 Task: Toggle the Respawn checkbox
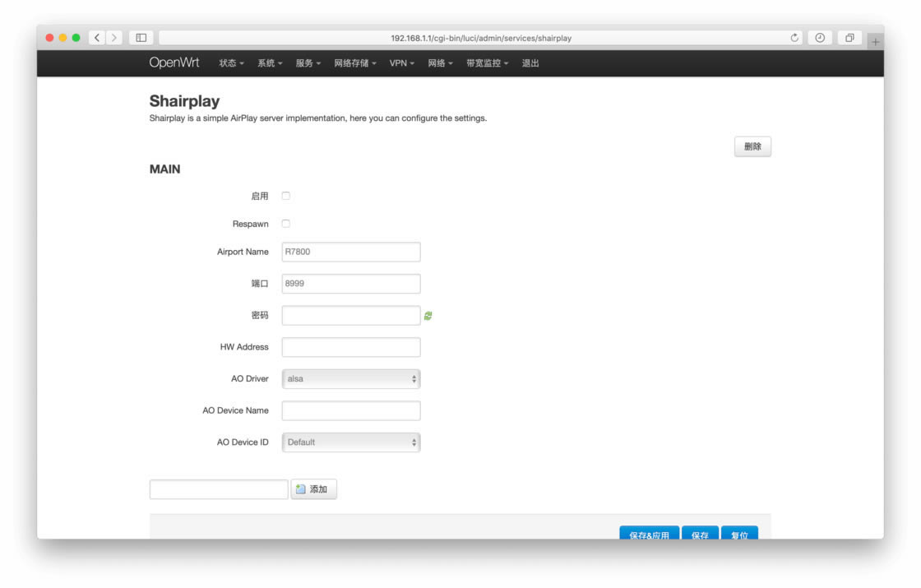point(285,223)
